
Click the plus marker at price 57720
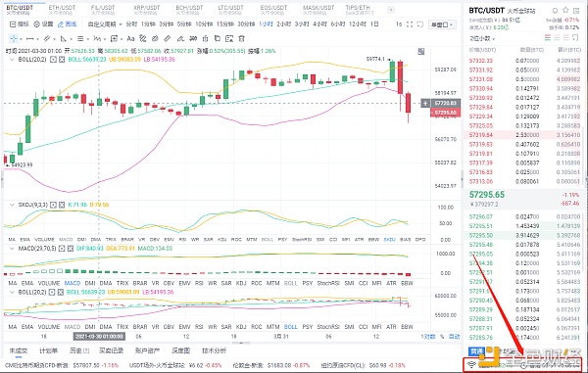tap(425, 104)
